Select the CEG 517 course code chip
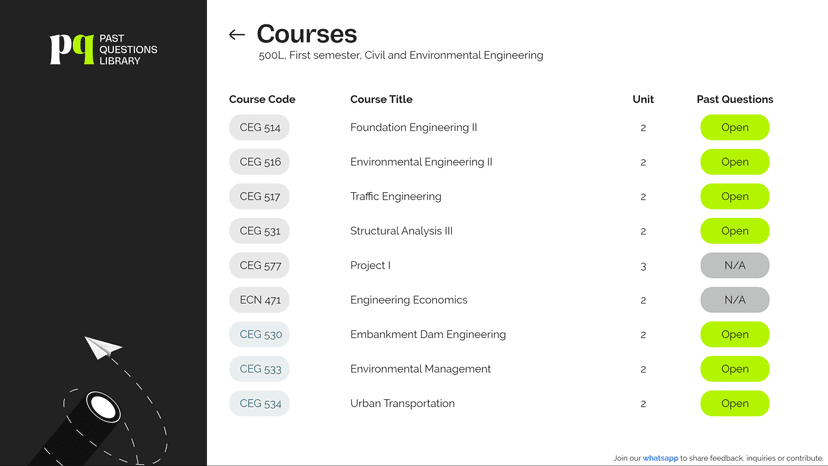828x466 pixels. pos(259,197)
